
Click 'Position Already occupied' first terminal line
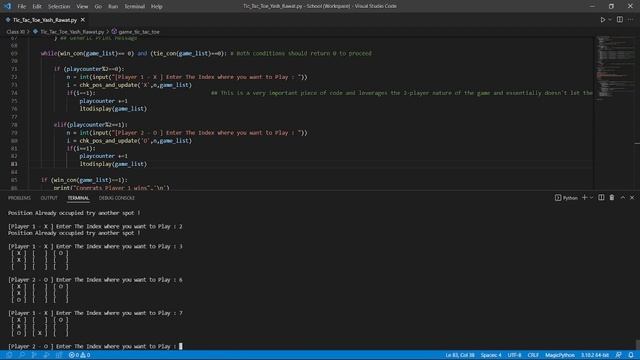[74, 213]
